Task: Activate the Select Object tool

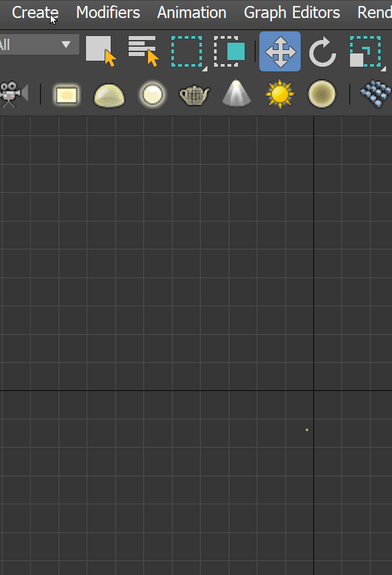Action: (x=101, y=51)
